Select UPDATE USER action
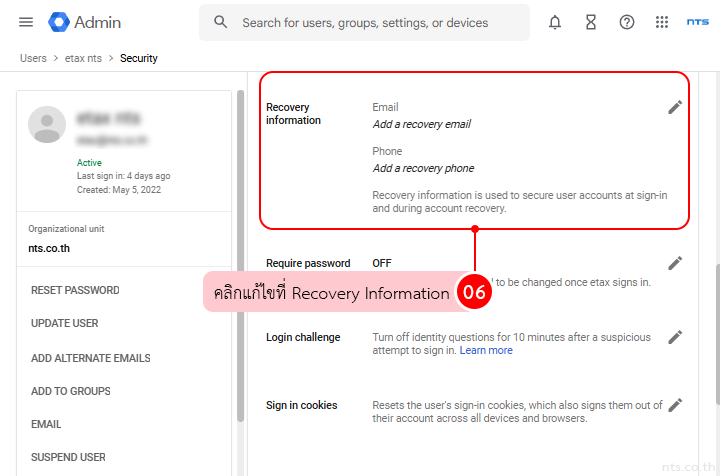Screen dimensions: 720x476 [65, 323]
